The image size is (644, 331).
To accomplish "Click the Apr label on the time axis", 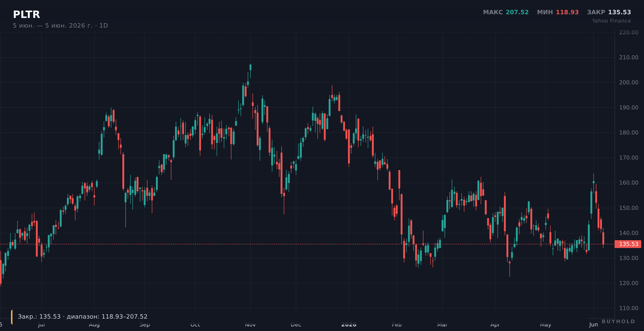I will pyautogui.click(x=495, y=325).
